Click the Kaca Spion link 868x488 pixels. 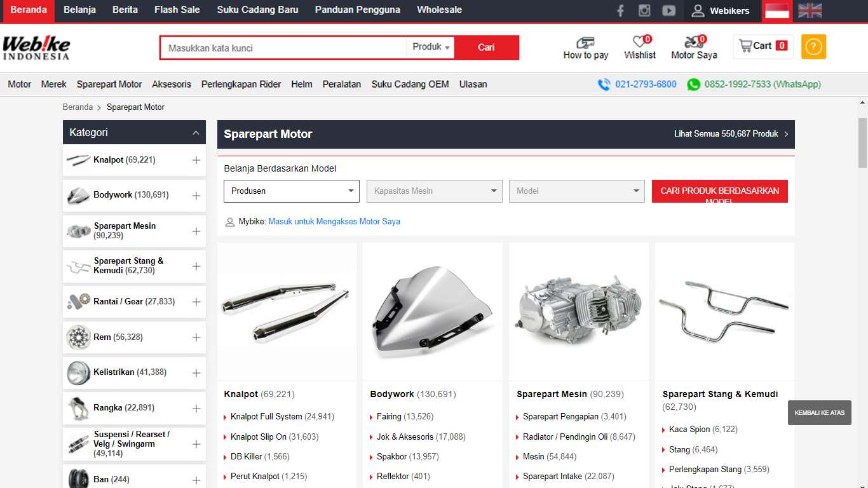[689, 430]
